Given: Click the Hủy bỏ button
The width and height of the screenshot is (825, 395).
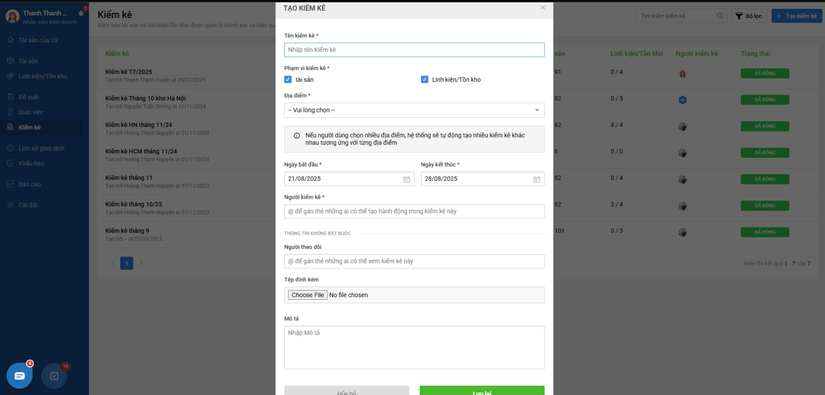Looking at the screenshot, I should click(x=346, y=390).
